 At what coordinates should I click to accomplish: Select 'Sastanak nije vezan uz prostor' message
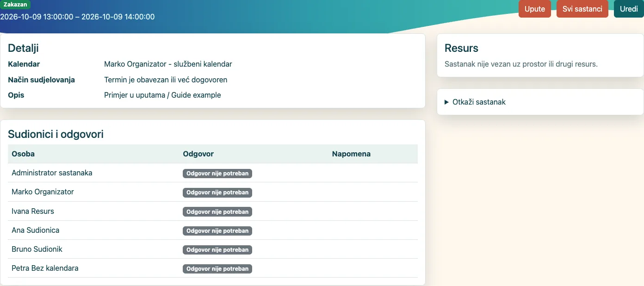(521, 64)
